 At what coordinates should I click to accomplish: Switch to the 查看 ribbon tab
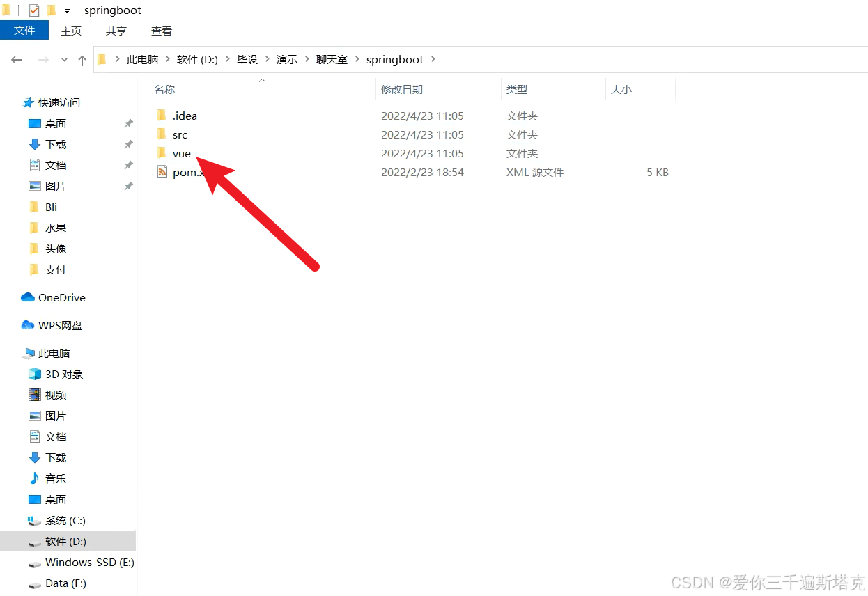161,31
